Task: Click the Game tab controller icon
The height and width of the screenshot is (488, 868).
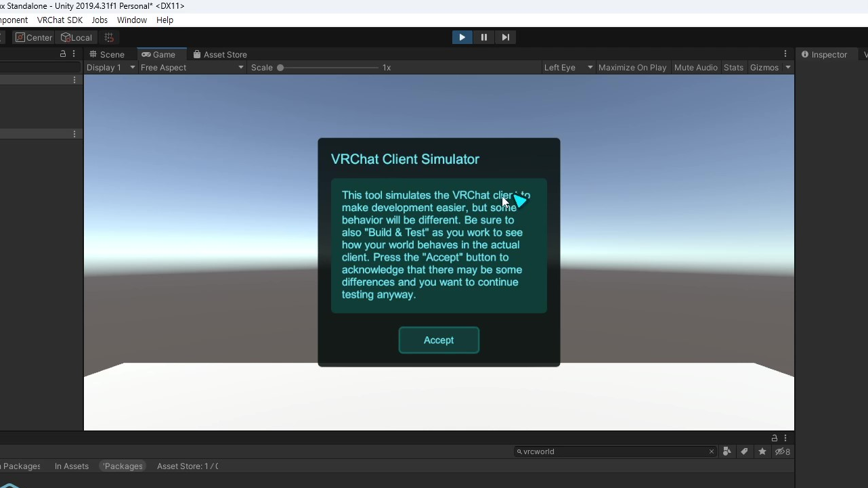Action: 146,54
